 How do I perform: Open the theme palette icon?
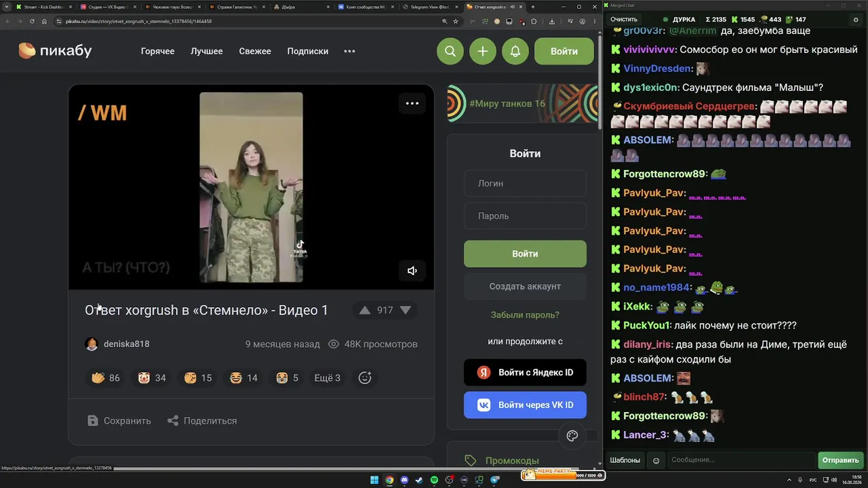coord(572,436)
